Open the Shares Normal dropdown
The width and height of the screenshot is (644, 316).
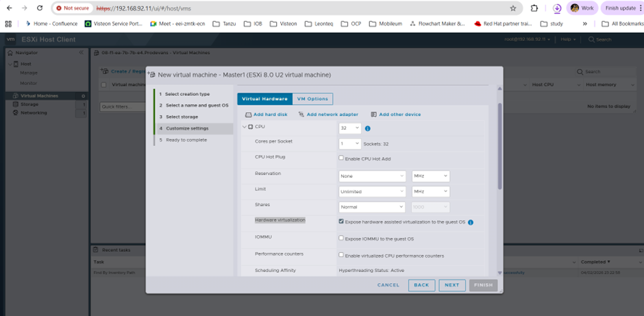click(x=373, y=207)
